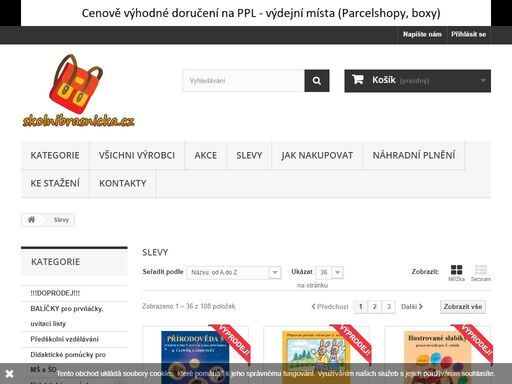The width and height of the screenshot is (512, 384).
Task: Open the NÁHRADNÍ PLNĚNÍ menu item
Action: click(x=414, y=155)
